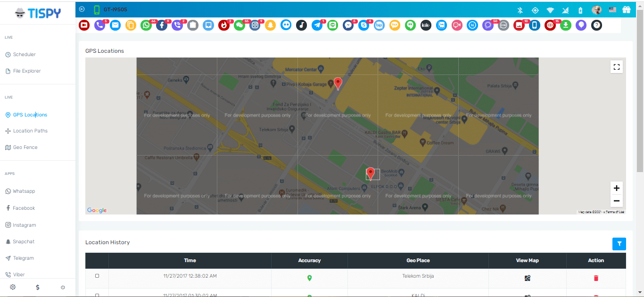This screenshot has width=644, height=297.
Task: Click the back arrow in header
Action: point(82,9)
